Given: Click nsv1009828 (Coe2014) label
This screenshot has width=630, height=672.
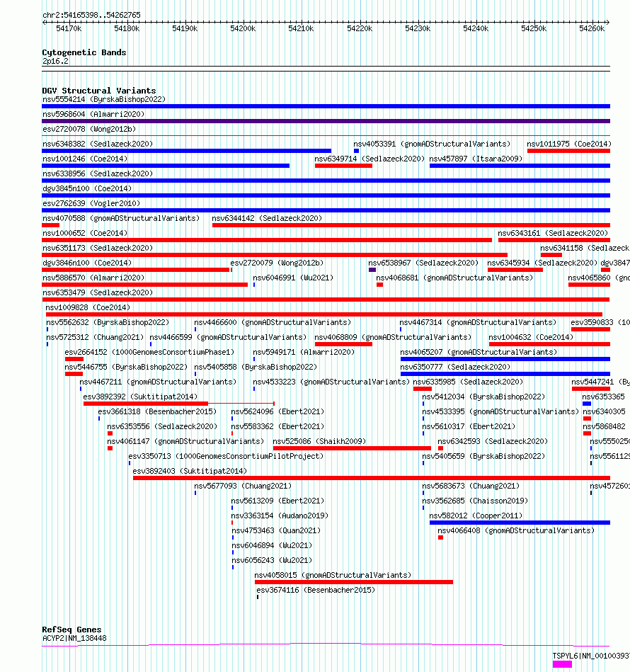Looking at the screenshot, I should tap(88, 308).
